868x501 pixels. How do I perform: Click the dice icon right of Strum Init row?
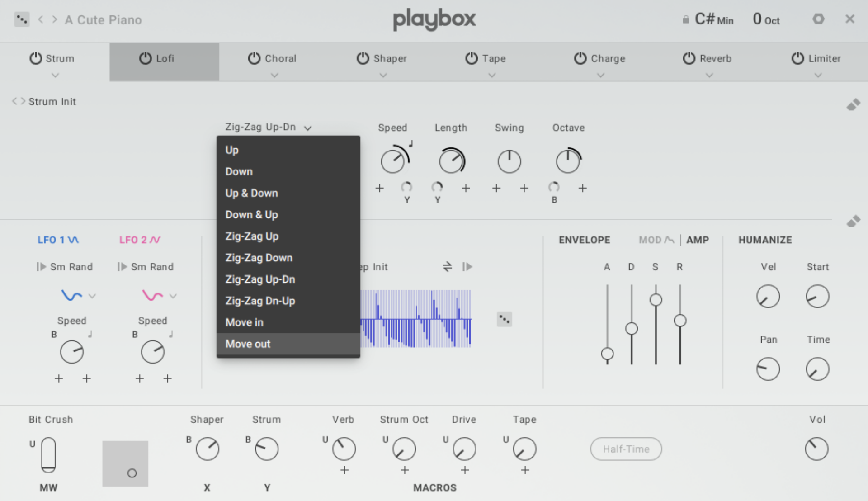tap(854, 105)
